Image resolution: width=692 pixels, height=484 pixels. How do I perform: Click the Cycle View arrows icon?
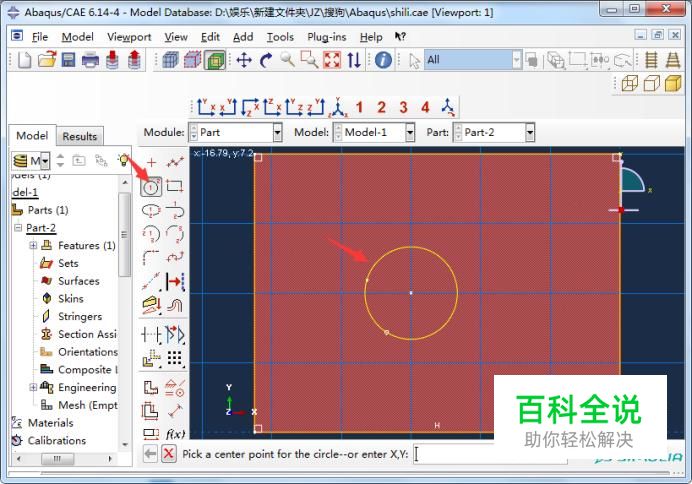click(354, 60)
